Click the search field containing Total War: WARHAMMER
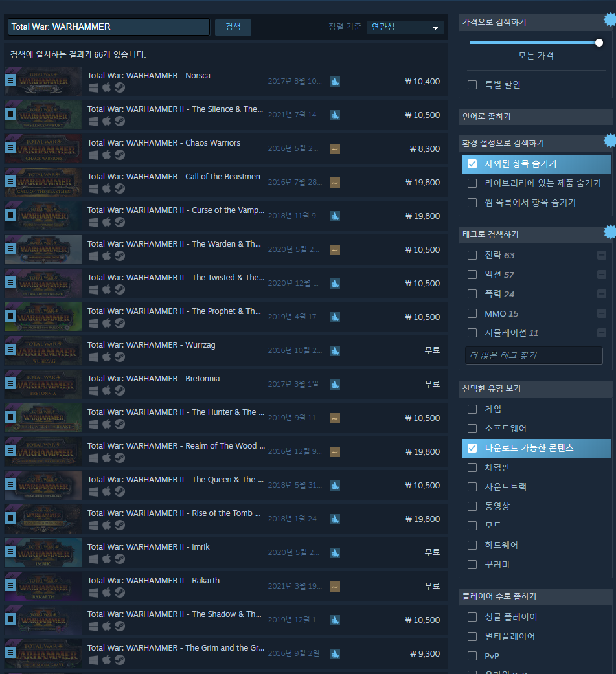The image size is (616, 674). pyautogui.click(x=109, y=27)
